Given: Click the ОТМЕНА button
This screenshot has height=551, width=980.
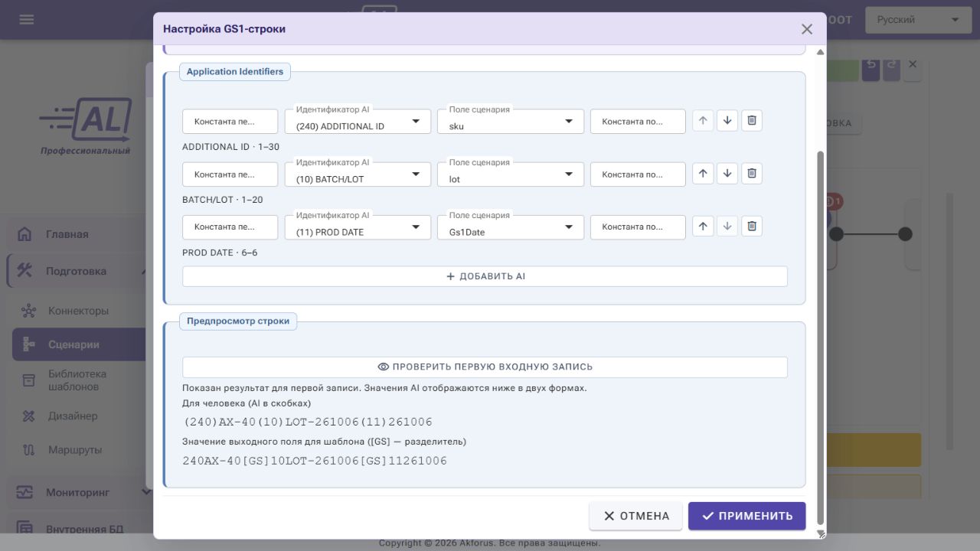Looking at the screenshot, I should pos(636,516).
